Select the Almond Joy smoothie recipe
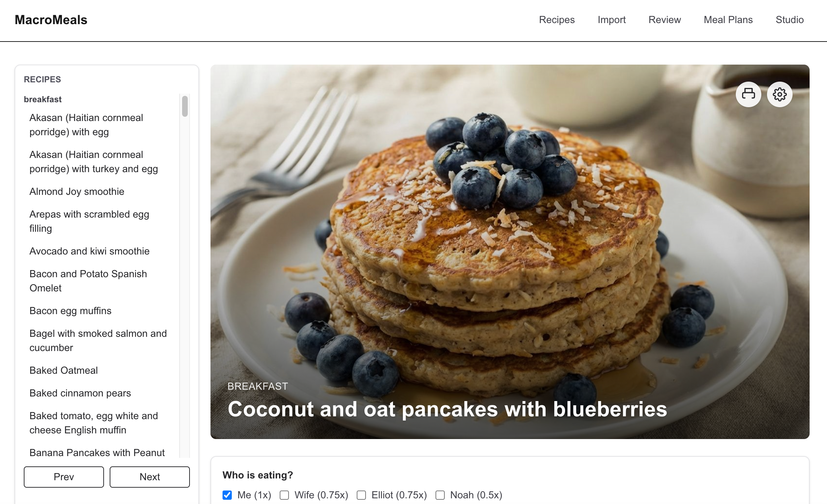Screen dimensions: 827x504 pyautogui.click(x=77, y=191)
